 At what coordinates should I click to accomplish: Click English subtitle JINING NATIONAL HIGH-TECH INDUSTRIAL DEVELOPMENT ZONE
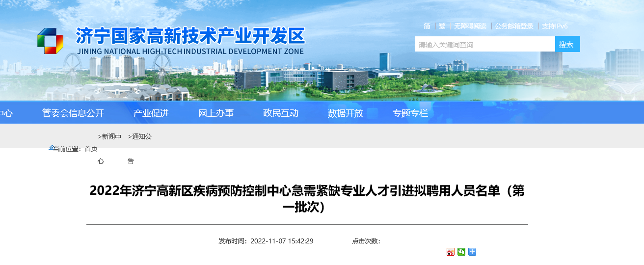[190, 51]
